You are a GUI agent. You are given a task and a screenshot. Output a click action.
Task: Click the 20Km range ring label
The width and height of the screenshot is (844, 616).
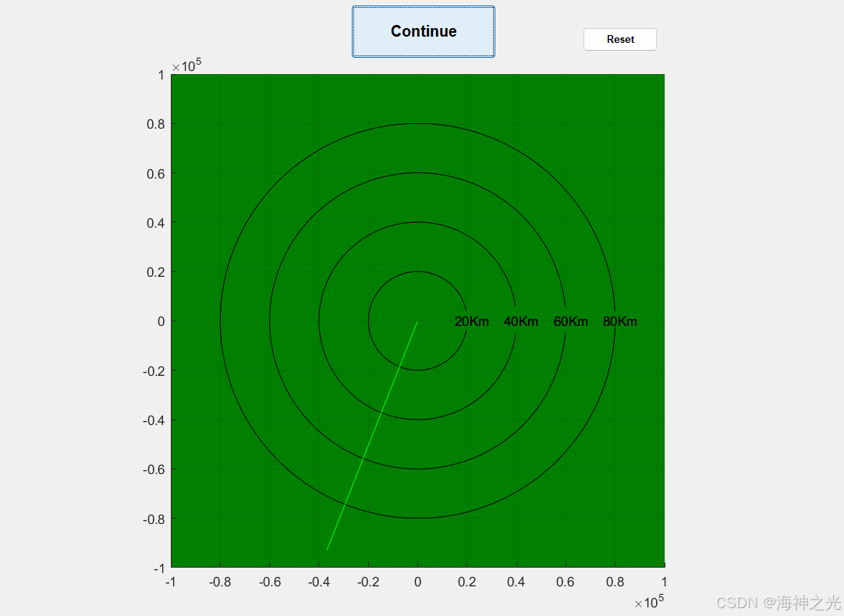[x=471, y=322]
